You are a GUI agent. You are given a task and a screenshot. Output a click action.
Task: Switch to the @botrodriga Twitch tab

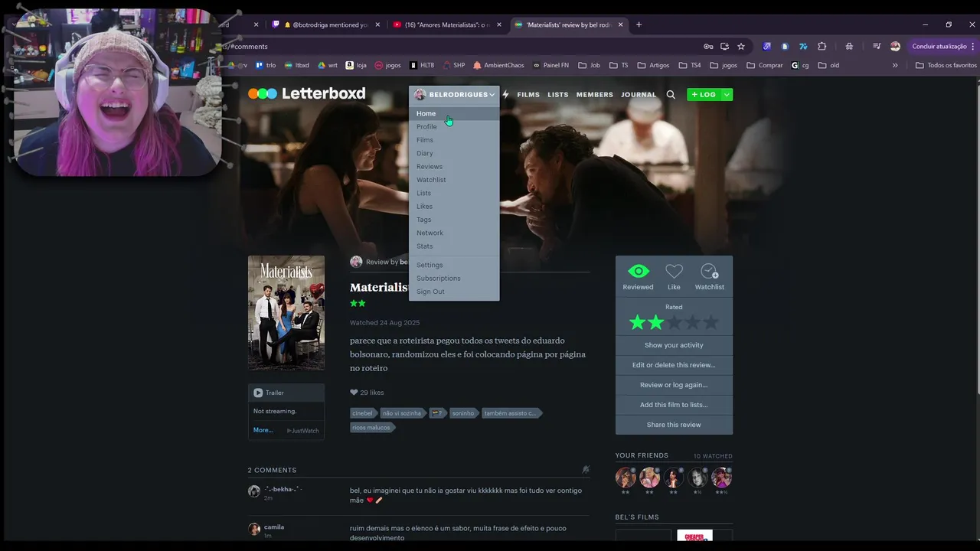tap(325, 24)
